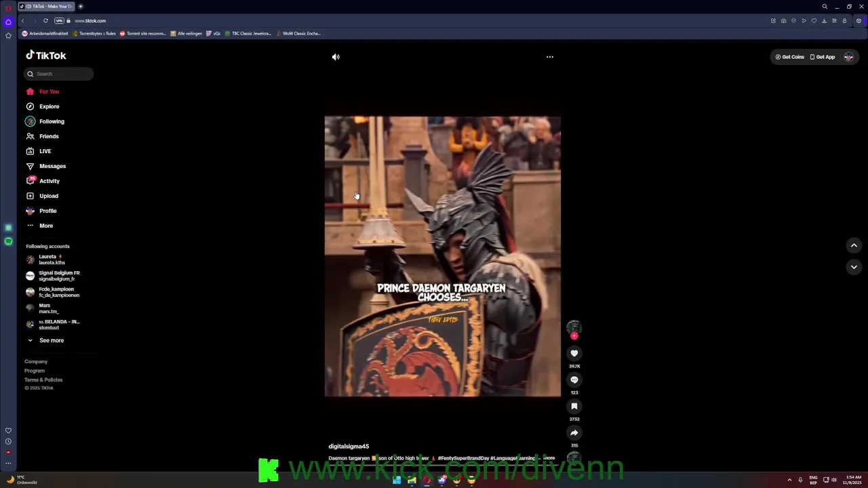
Task: Like the video with the heart icon
Action: click(x=574, y=353)
